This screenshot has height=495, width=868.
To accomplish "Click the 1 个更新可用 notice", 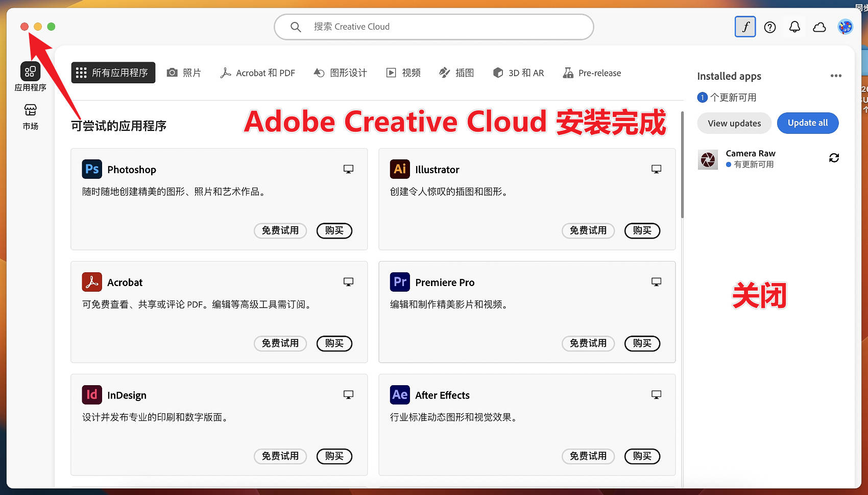I will click(727, 97).
